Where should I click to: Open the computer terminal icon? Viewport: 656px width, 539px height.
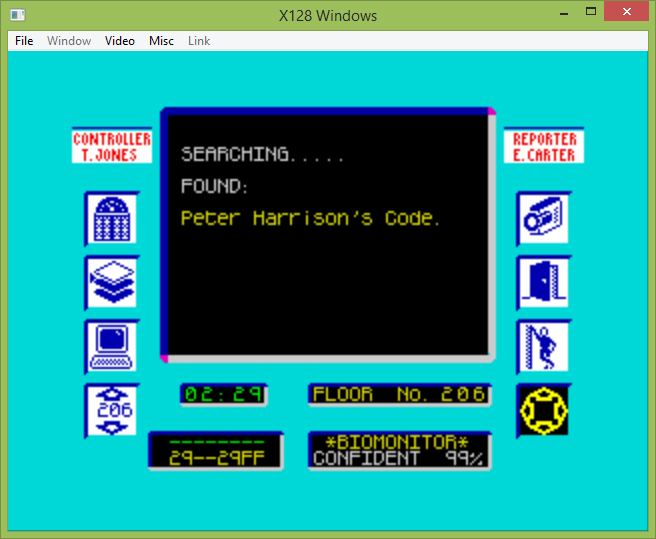[111, 346]
